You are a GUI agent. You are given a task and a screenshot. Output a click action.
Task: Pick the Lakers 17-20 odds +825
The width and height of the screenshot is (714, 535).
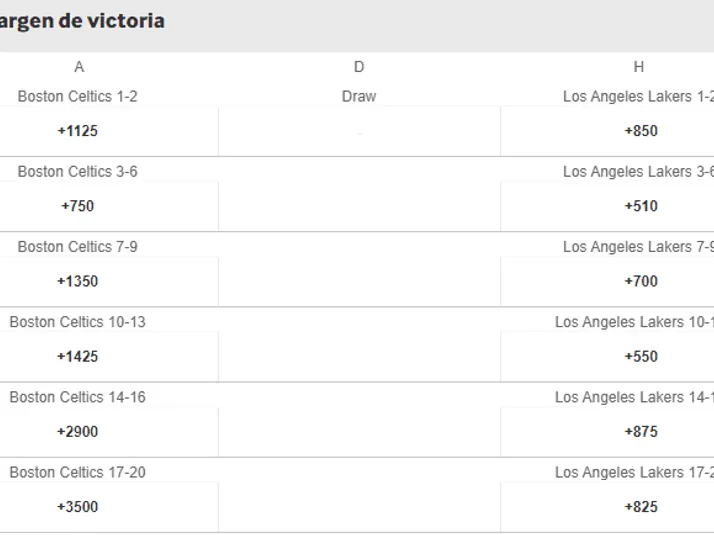[641, 507]
